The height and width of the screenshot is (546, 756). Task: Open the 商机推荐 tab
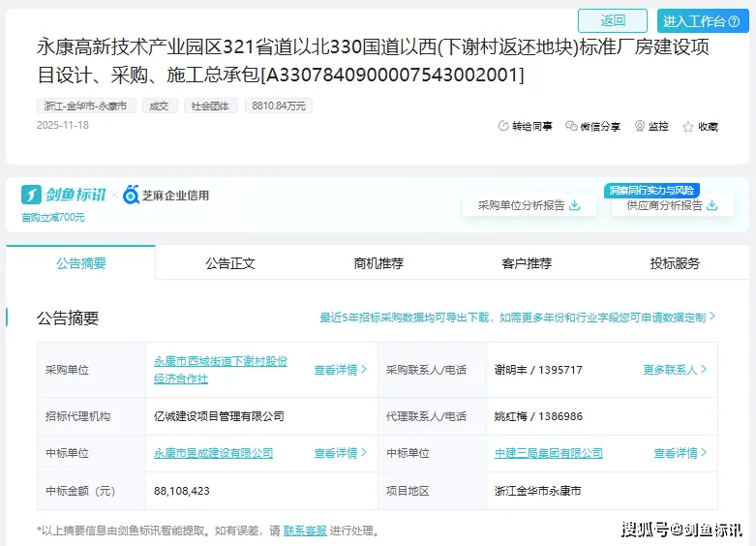click(378, 263)
